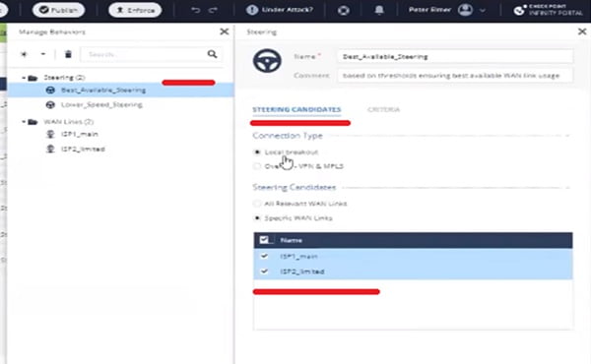Viewport: 591px width, 364px height.
Task: Select Overlay - VPN & MPLS option
Action: point(257,166)
